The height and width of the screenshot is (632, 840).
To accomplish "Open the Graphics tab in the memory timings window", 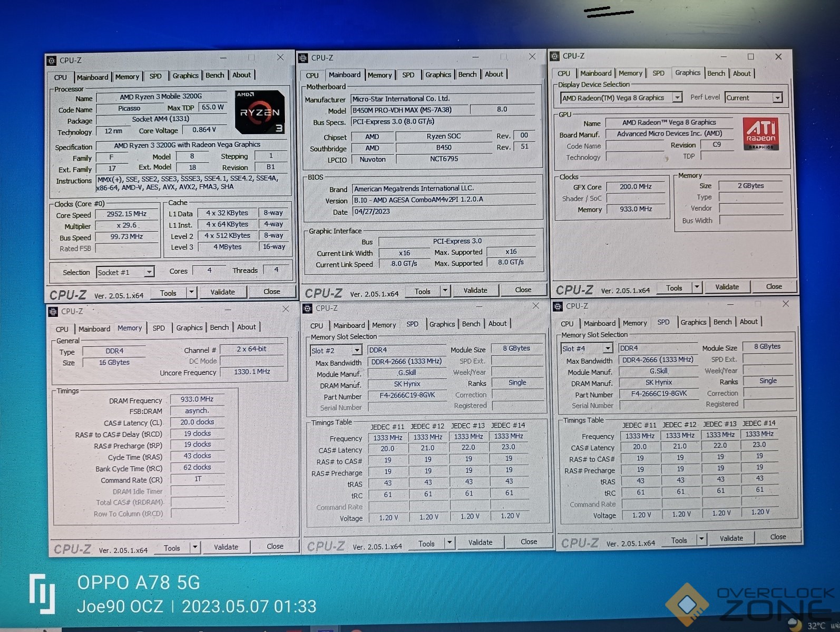I will 189,328.
